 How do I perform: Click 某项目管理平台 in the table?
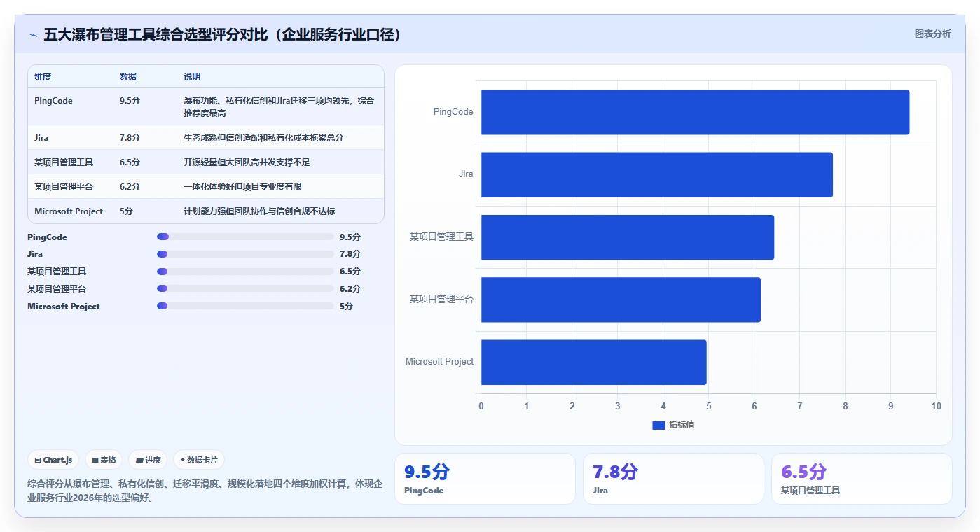point(64,187)
